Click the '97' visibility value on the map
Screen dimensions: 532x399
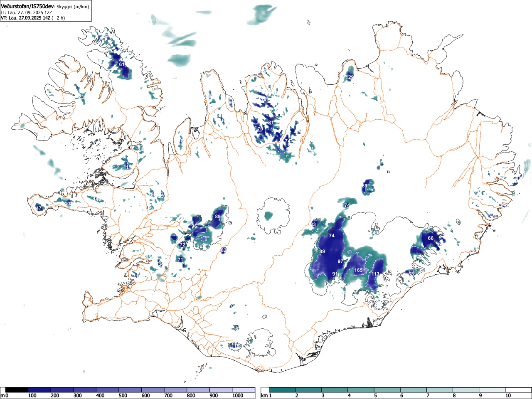pos(340,261)
